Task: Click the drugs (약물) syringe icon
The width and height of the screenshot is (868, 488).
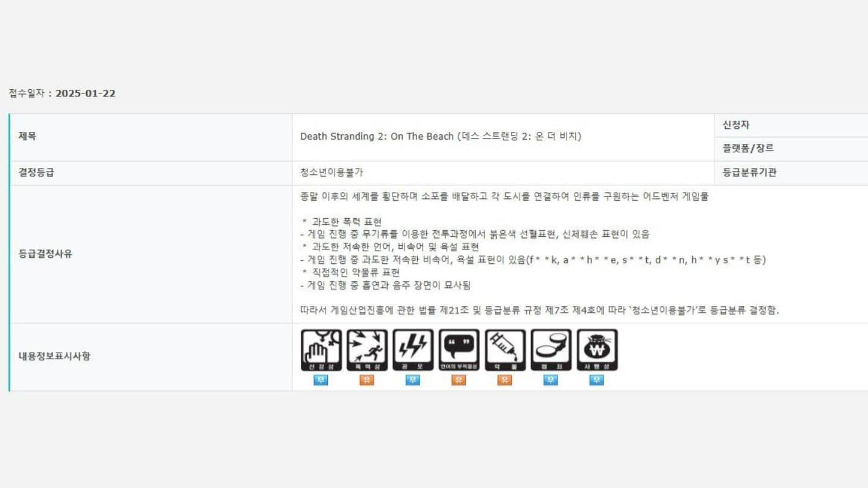Action: click(505, 350)
